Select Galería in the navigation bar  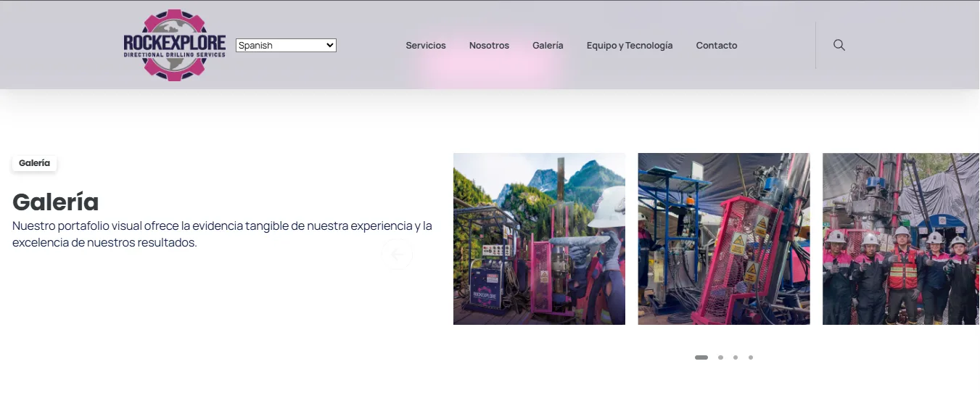pos(548,45)
